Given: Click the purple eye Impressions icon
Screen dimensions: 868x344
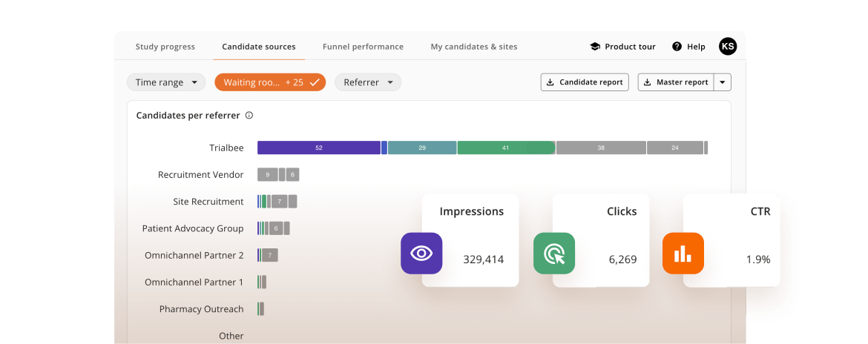Looking at the screenshot, I should tap(421, 254).
